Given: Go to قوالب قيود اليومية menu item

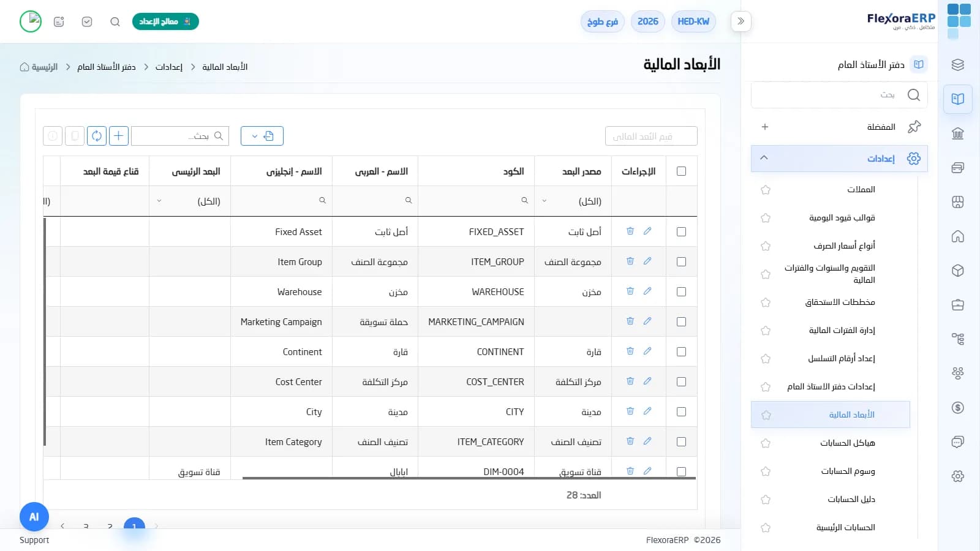Looking at the screenshot, I should click(x=842, y=217).
